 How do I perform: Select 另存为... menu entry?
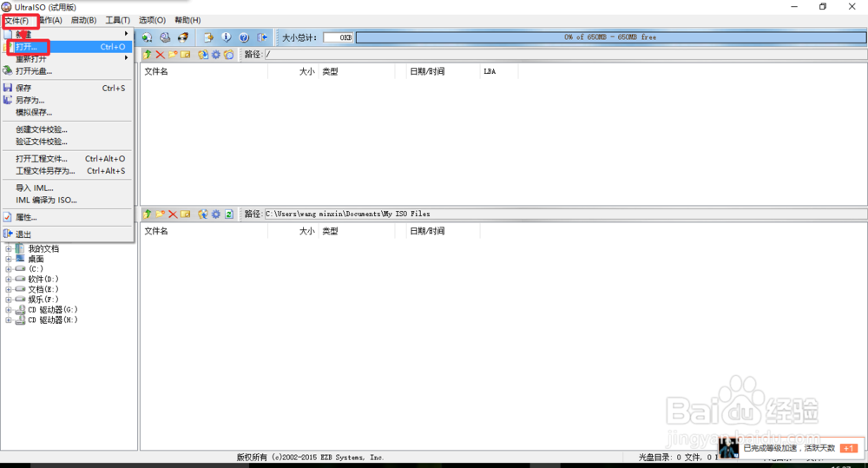point(67,100)
